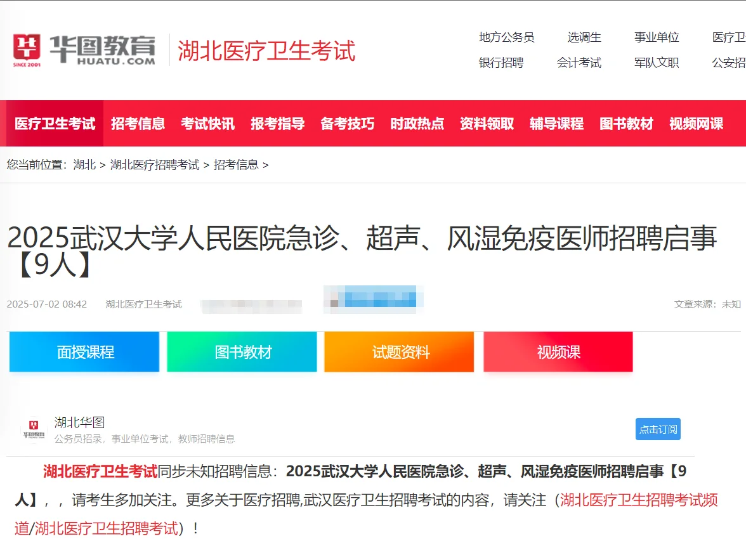Select 视频网课 nav item
The width and height of the screenshot is (746, 560).
(x=697, y=123)
